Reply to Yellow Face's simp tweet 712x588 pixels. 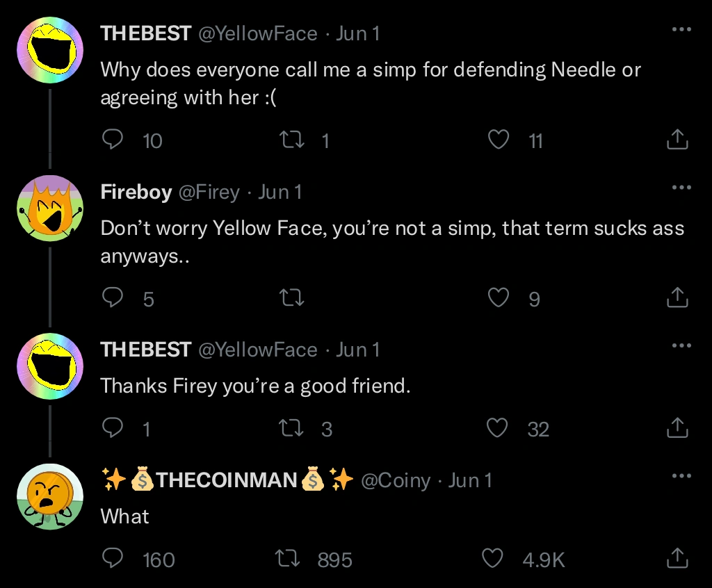pos(113,140)
